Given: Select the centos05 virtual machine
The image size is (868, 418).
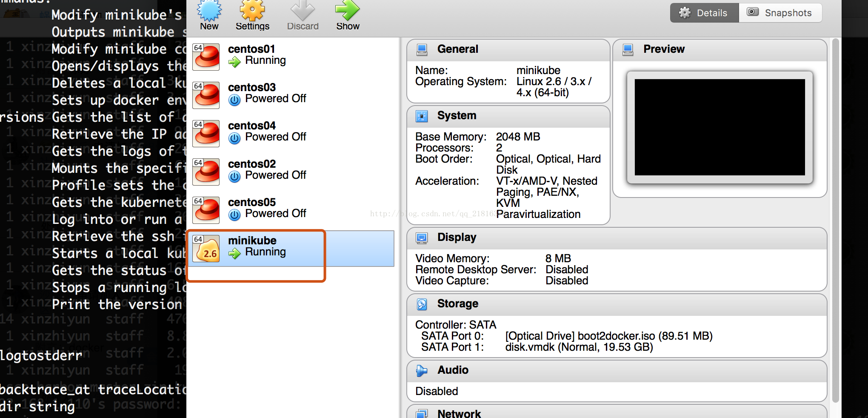Looking at the screenshot, I should [x=291, y=210].
